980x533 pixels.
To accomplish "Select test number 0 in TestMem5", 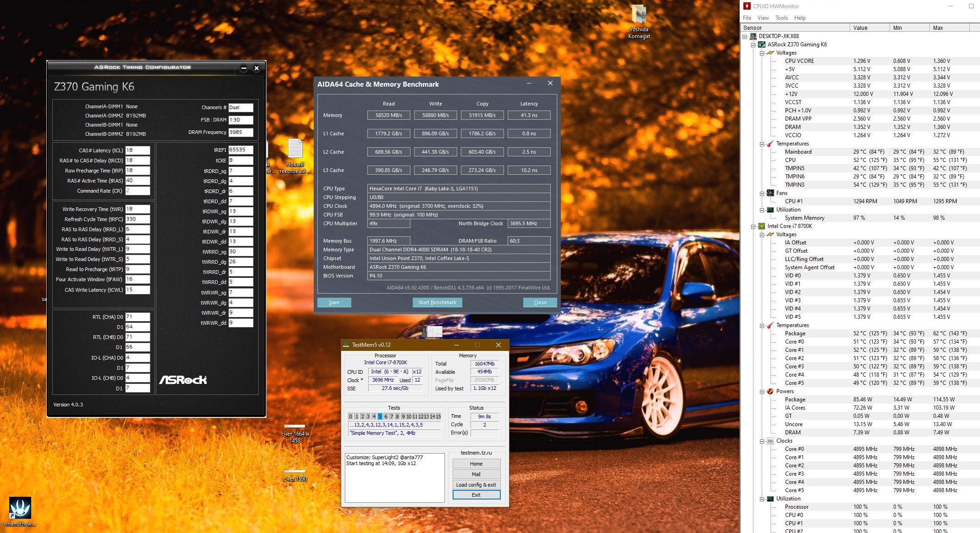I will 351,416.
